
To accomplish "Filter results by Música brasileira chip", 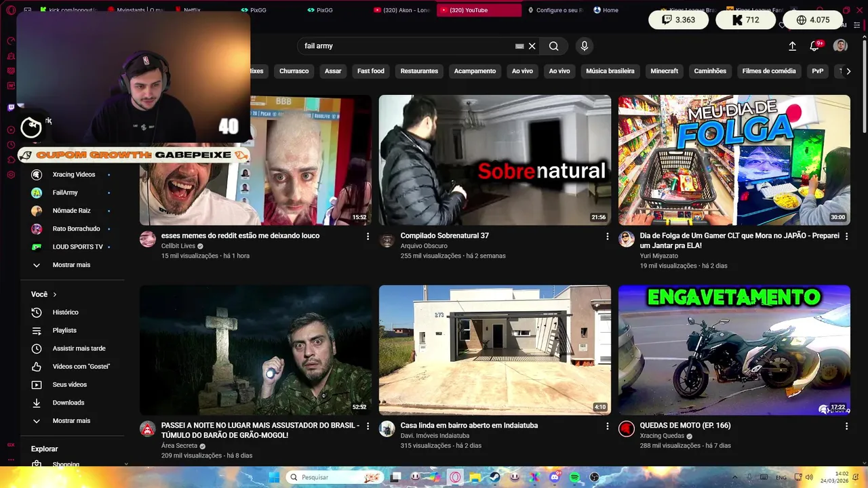I will (610, 71).
